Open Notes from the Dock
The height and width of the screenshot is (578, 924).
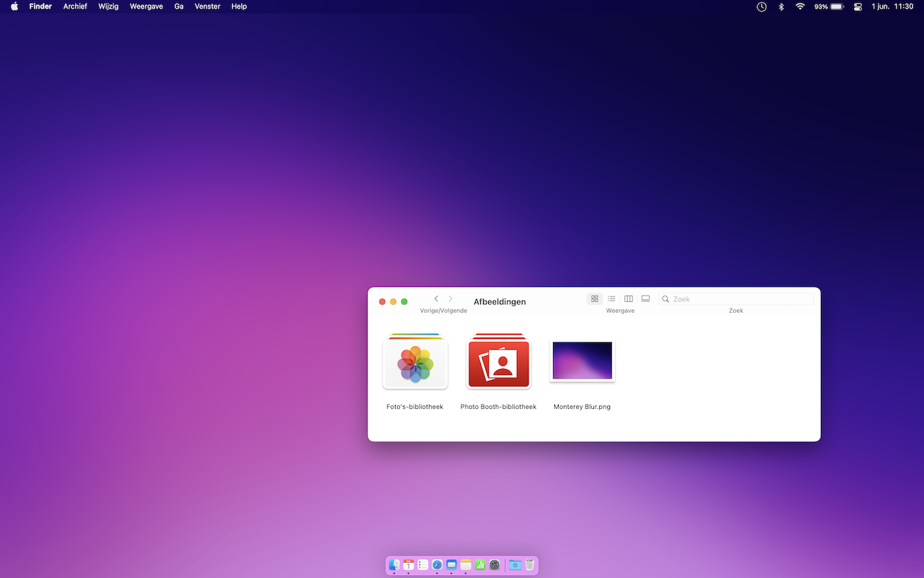point(466,565)
